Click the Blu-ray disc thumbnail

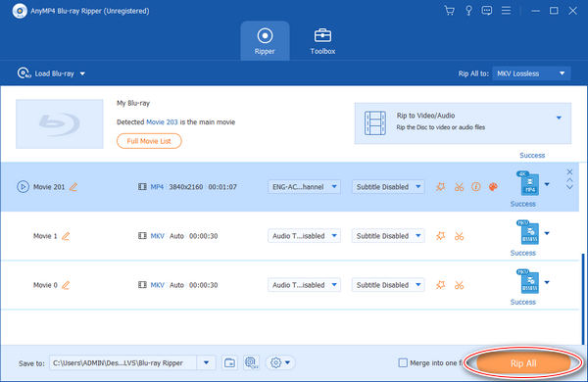(59, 123)
